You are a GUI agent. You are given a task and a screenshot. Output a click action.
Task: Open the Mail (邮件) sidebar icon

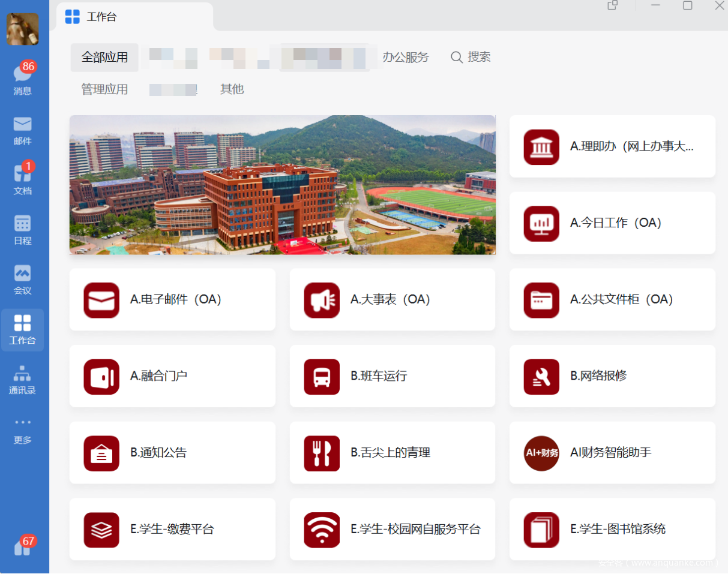(23, 130)
